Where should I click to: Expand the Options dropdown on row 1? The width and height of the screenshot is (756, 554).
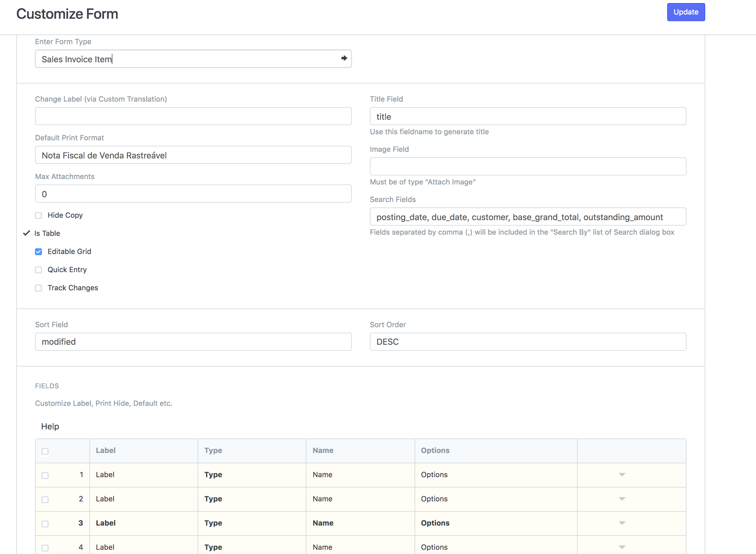point(622,475)
